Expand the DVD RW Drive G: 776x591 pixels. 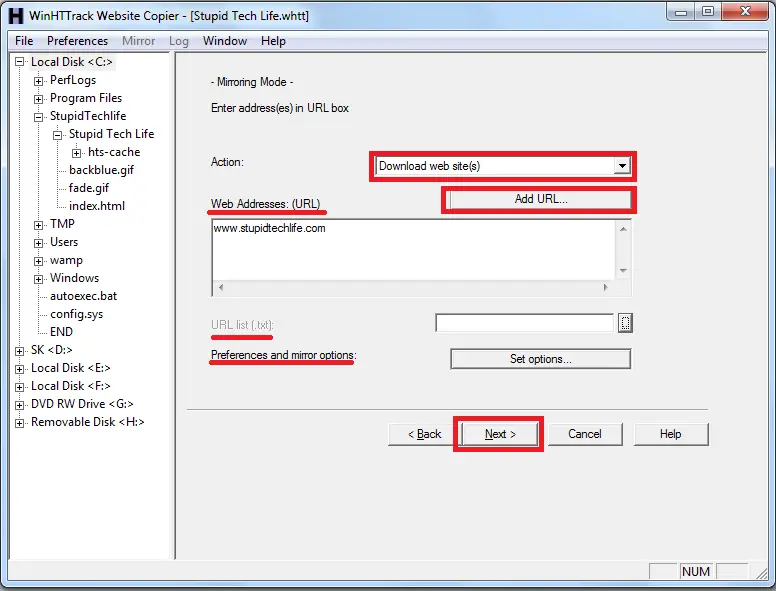pos(19,405)
